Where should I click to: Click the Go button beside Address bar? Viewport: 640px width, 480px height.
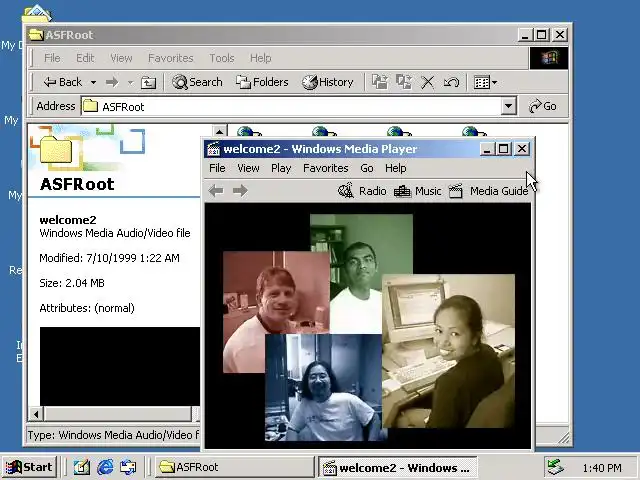point(542,106)
